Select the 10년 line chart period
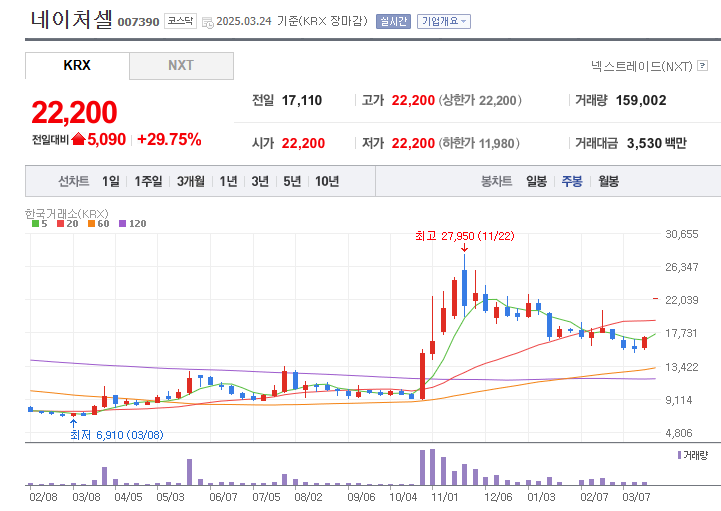The image size is (721, 511). pos(327,181)
